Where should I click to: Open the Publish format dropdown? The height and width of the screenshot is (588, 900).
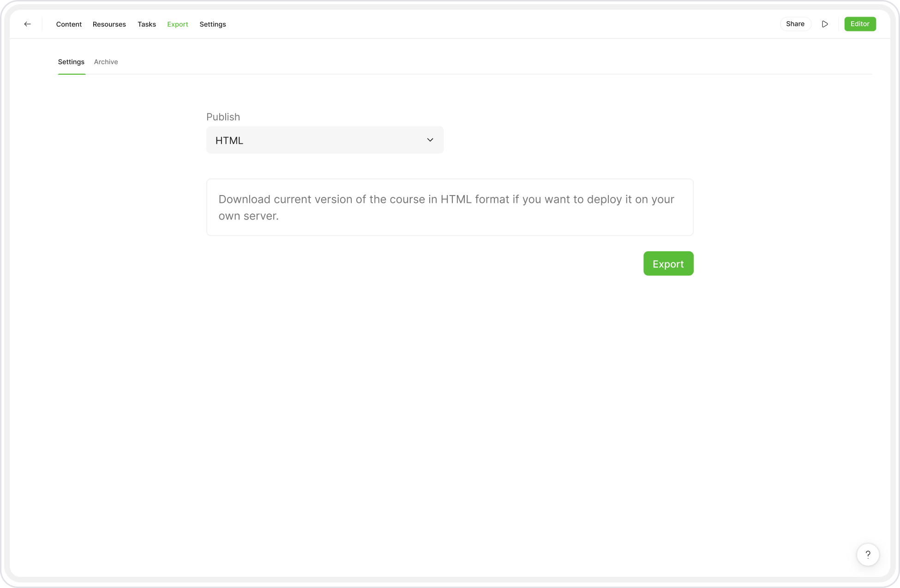[324, 140]
